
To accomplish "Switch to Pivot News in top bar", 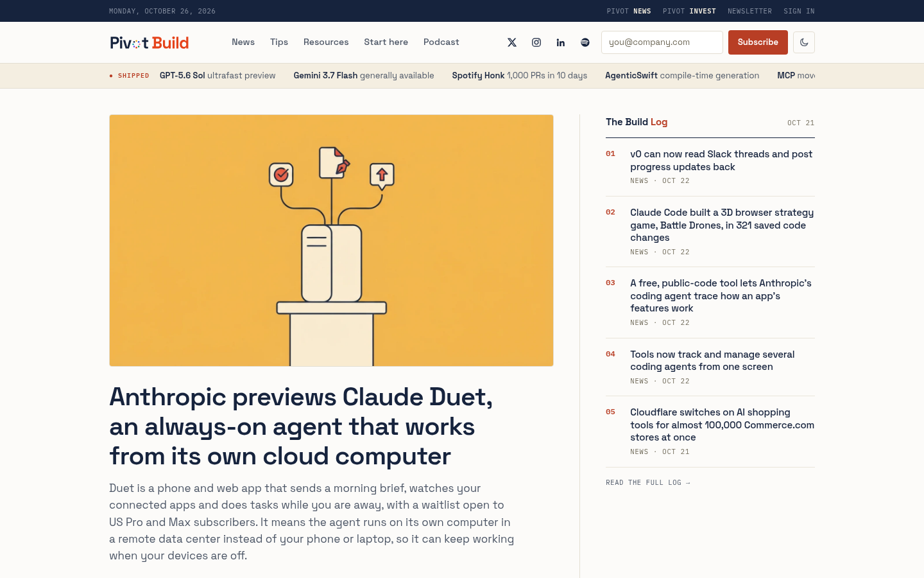I will (x=629, y=11).
